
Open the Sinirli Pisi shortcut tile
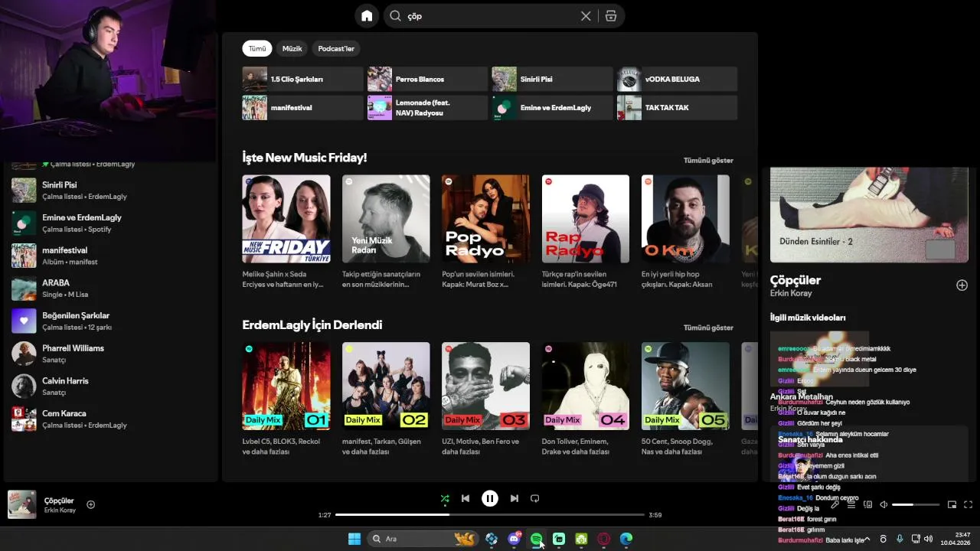552,79
